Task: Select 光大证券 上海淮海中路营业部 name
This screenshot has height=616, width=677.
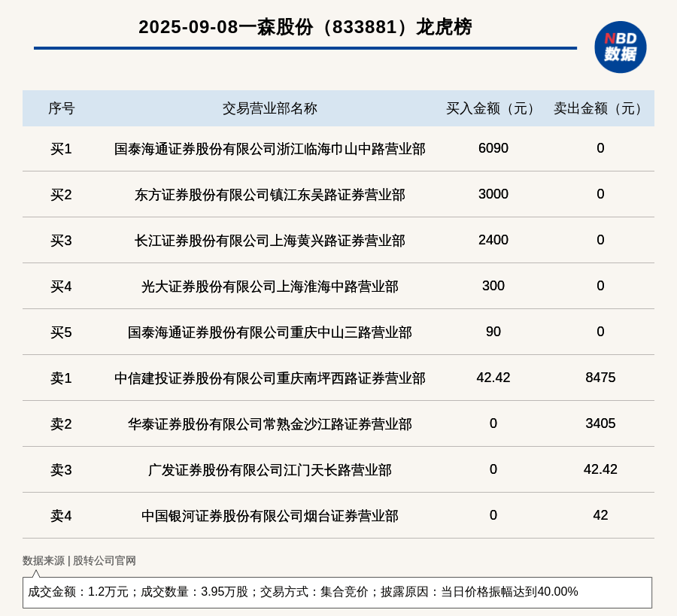Action: [x=270, y=287]
